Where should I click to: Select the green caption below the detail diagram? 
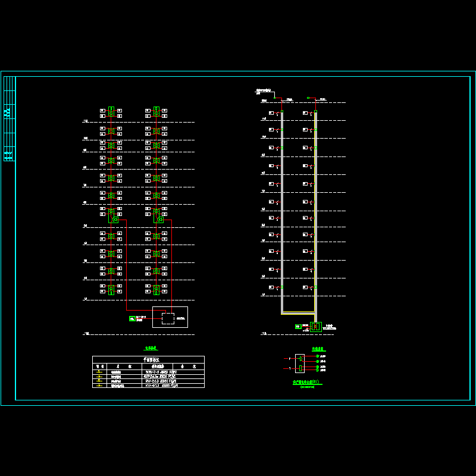pyautogui.click(x=306, y=382)
